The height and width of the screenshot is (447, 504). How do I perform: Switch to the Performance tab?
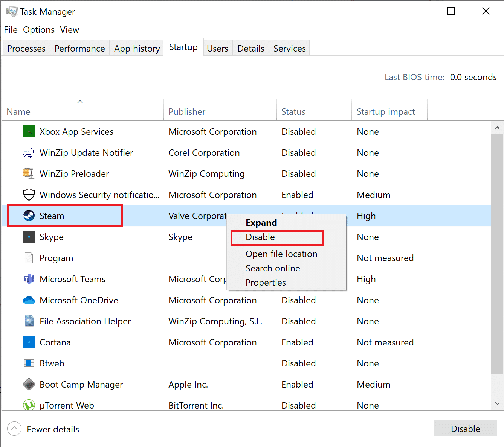pyautogui.click(x=79, y=48)
